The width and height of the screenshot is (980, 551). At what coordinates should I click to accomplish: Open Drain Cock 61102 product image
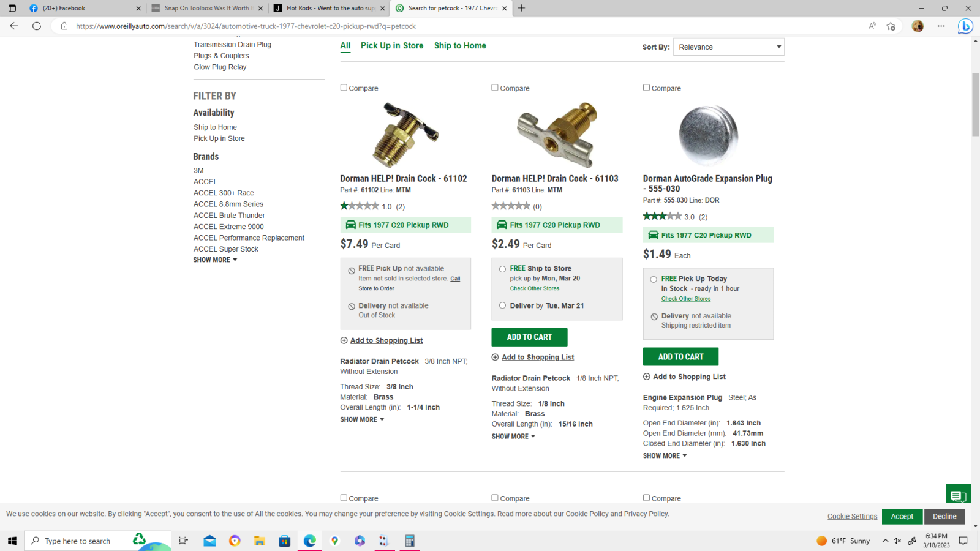(x=405, y=135)
